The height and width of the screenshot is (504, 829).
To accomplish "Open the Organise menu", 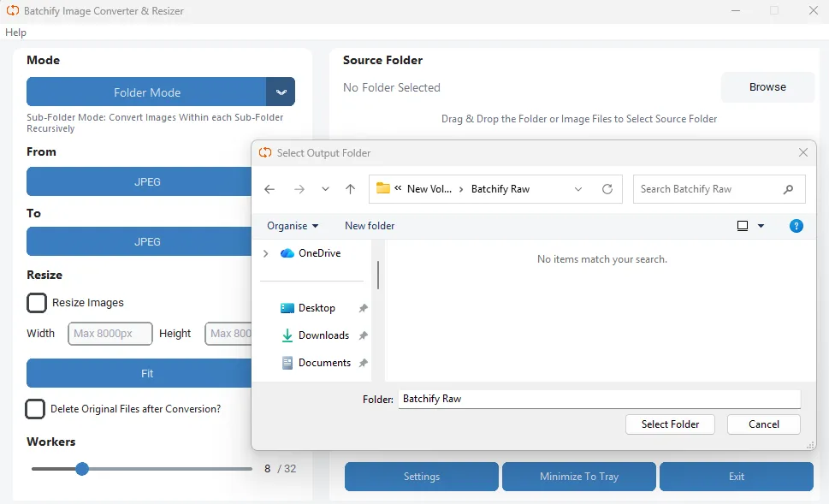I will point(291,225).
